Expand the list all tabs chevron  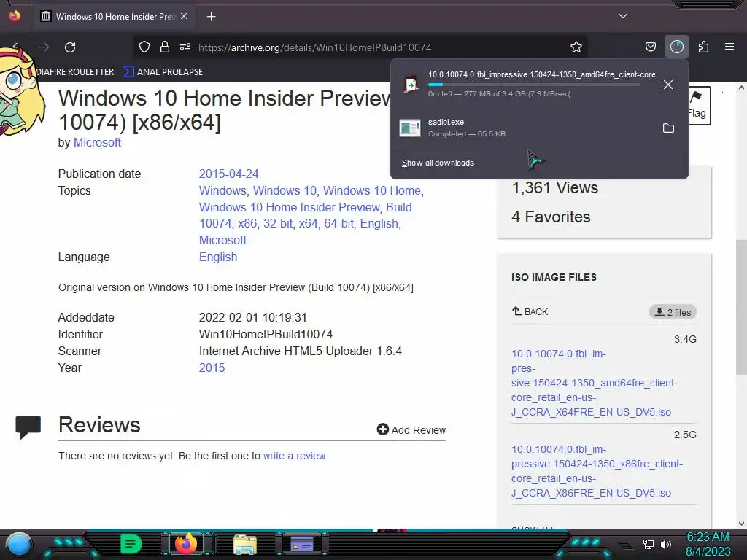(x=623, y=16)
